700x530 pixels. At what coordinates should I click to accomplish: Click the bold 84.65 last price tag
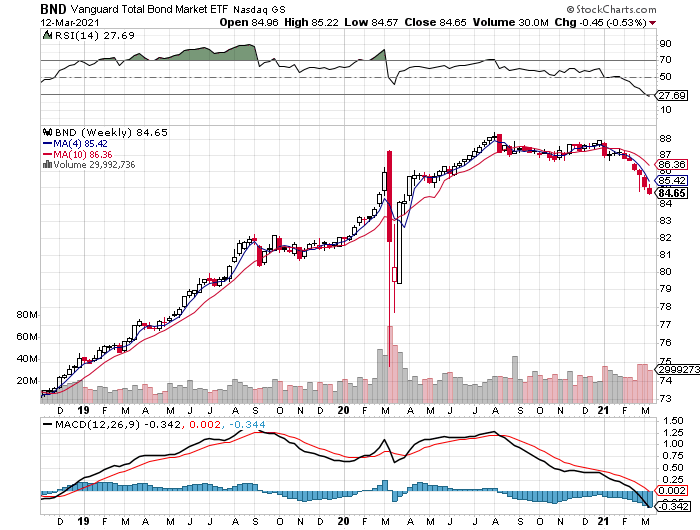[672, 193]
